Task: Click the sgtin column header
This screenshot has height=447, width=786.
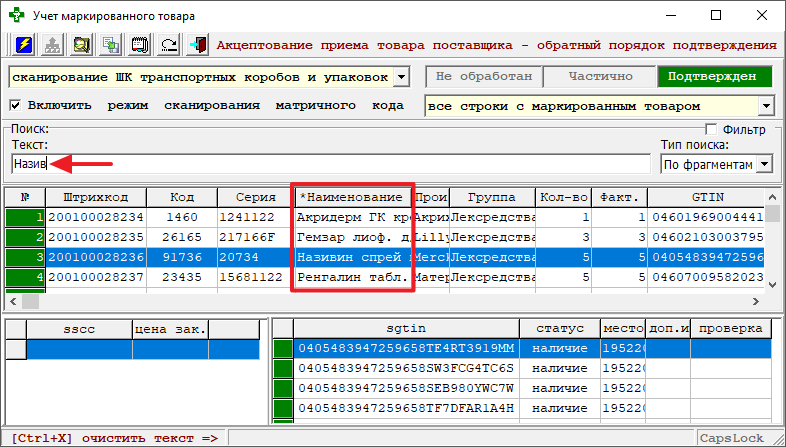Action: (406, 329)
